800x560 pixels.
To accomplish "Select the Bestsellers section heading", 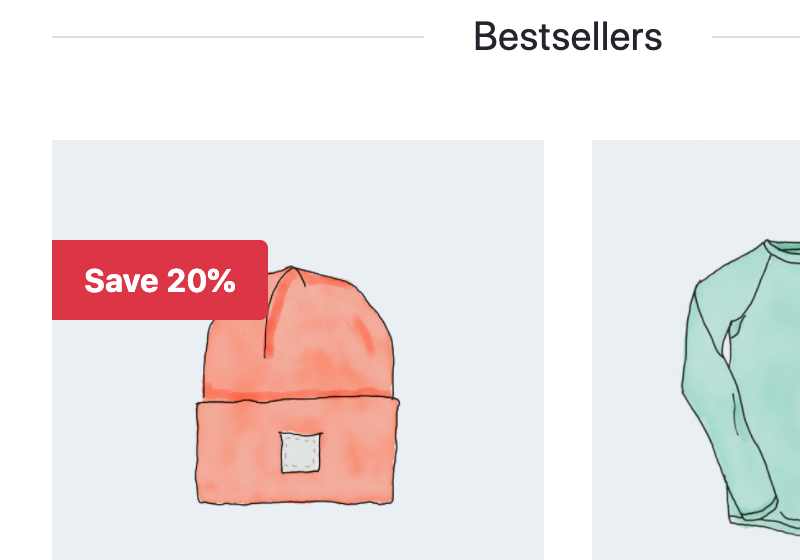I will 568,37.
